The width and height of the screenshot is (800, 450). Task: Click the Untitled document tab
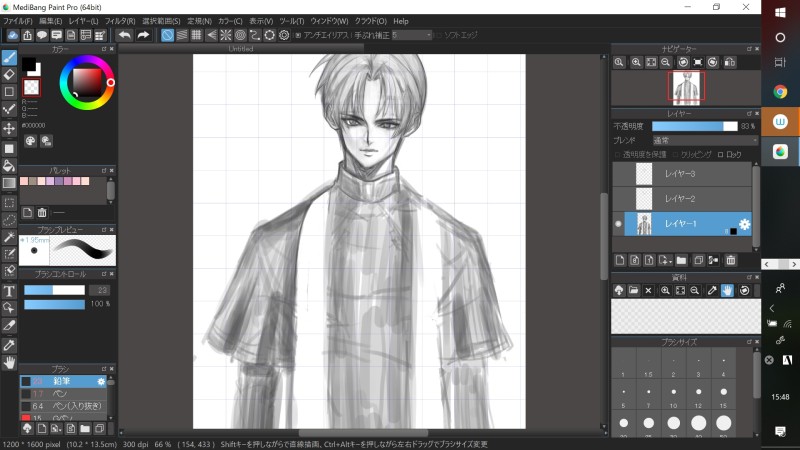tap(241, 49)
